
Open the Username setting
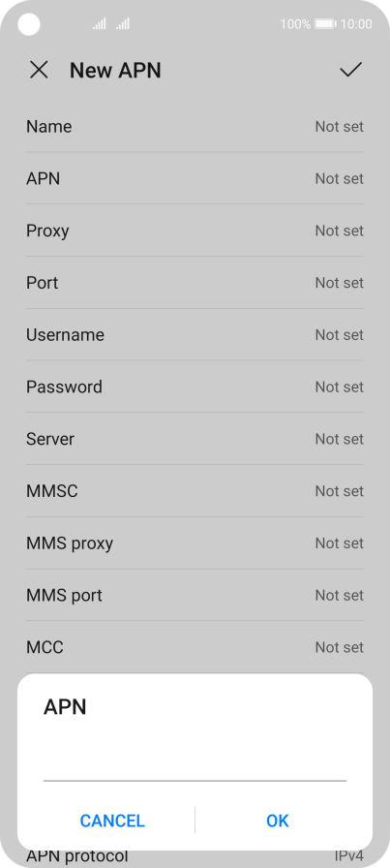(x=195, y=335)
